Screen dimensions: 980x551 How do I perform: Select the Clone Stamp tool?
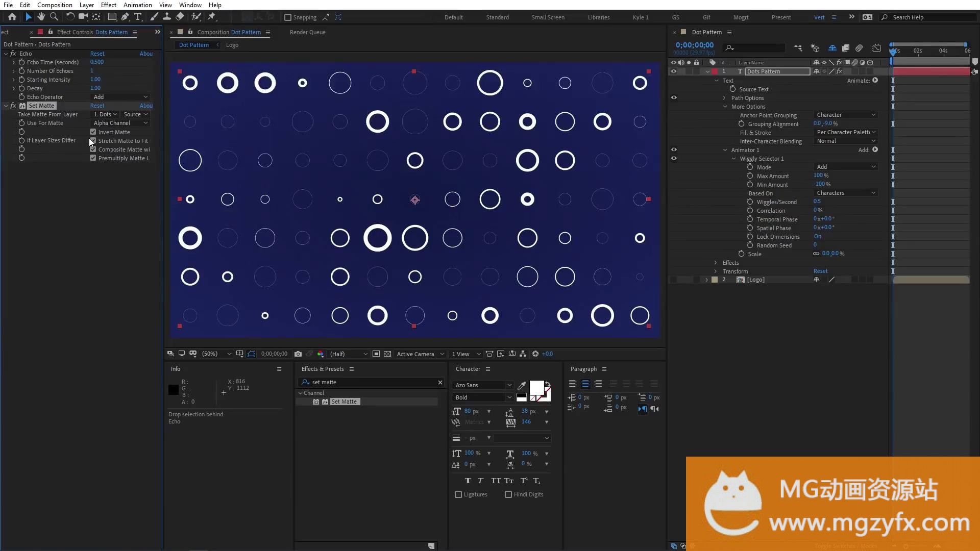pyautogui.click(x=166, y=17)
